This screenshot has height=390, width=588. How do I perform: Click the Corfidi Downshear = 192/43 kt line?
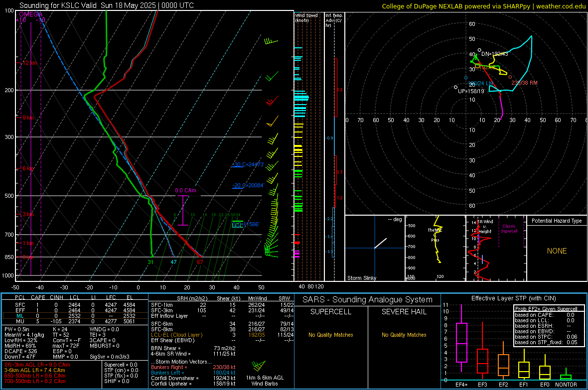(193, 378)
